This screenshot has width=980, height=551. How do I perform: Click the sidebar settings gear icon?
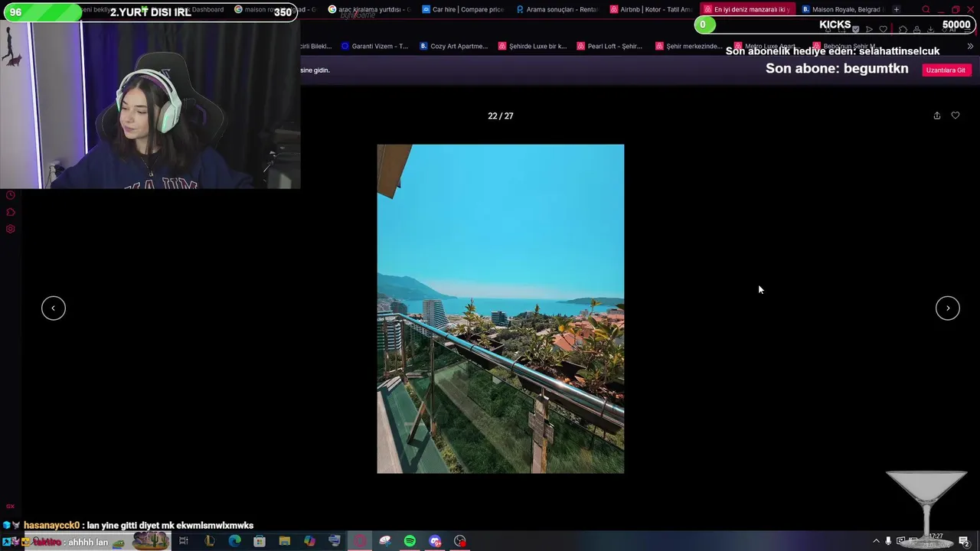pyautogui.click(x=11, y=229)
